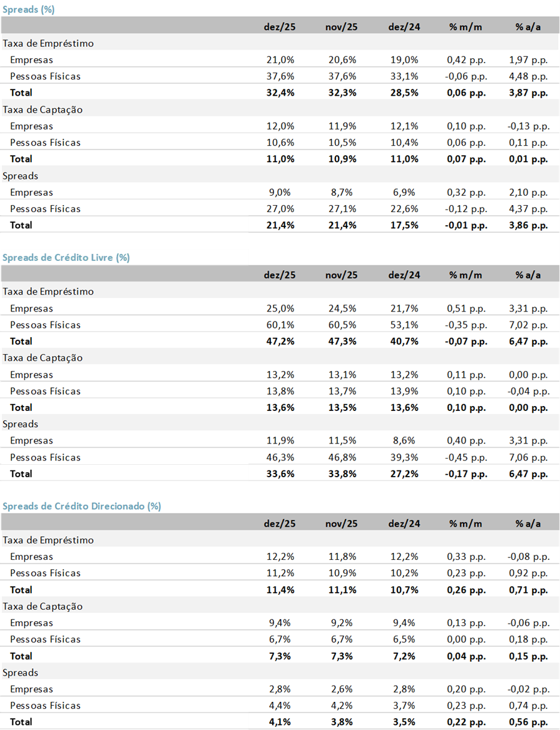Click the 53,1% dez/24 value
Screen dimensions: 560x730
coord(404,325)
